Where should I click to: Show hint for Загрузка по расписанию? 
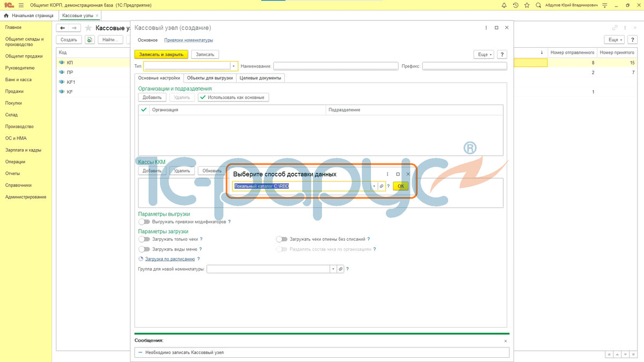[x=198, y=259]
